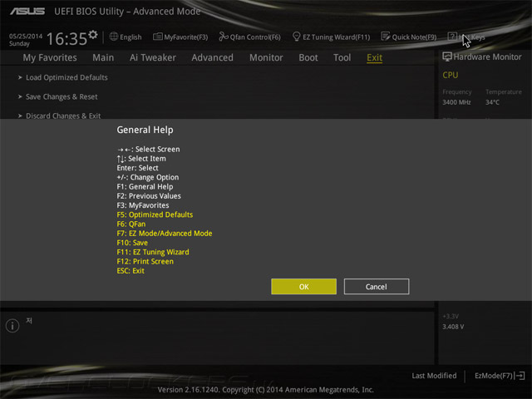532x399 pixels.
Task: Click 'F12: Print Screen' help line
Action: (145, 261)
